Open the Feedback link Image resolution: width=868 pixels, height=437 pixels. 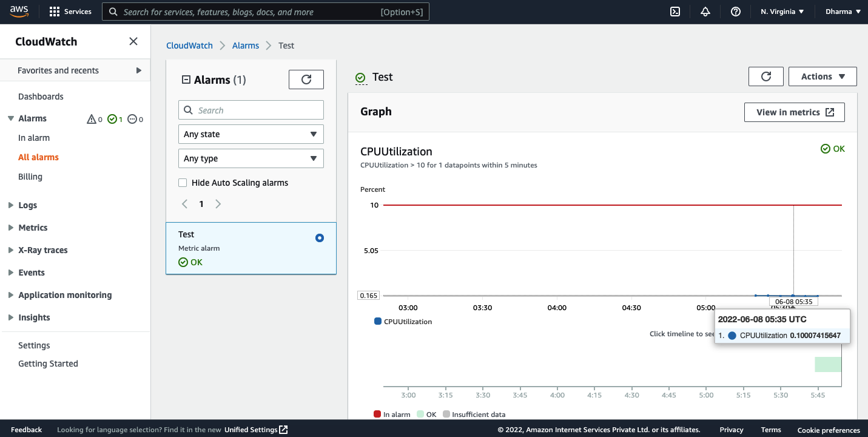[x=27, y=430]
